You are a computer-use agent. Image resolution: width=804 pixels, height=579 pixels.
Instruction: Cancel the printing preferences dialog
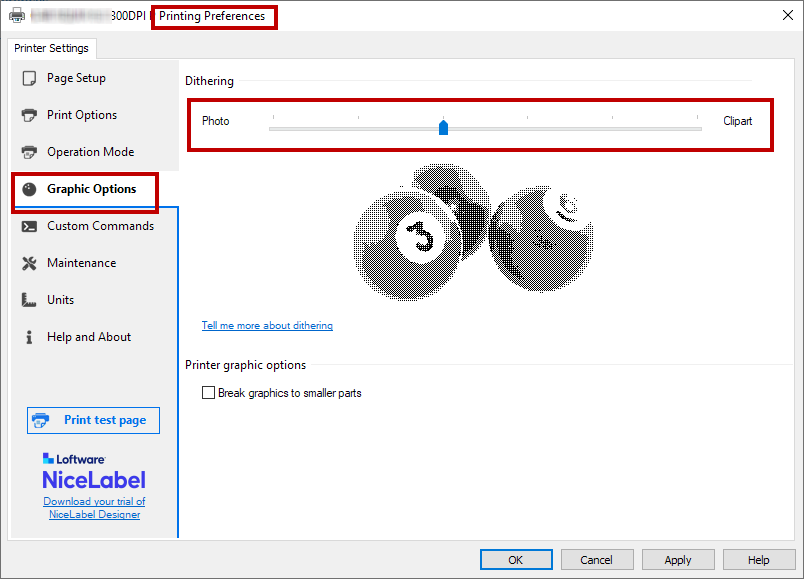596,560
